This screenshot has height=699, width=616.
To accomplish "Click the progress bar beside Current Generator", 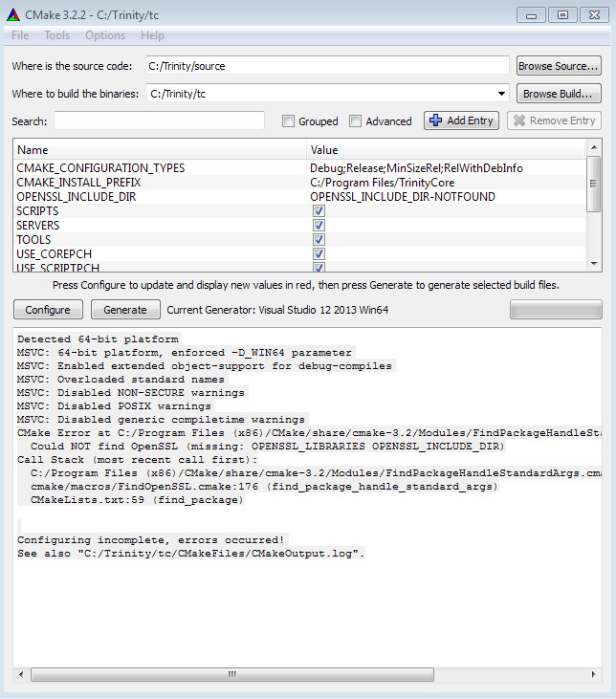I will (556, 310).
